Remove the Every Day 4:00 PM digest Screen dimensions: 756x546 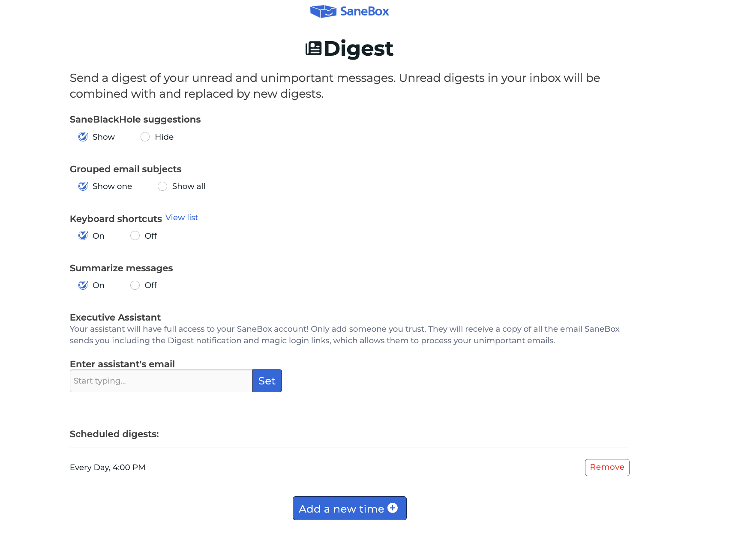coord(607,467)
